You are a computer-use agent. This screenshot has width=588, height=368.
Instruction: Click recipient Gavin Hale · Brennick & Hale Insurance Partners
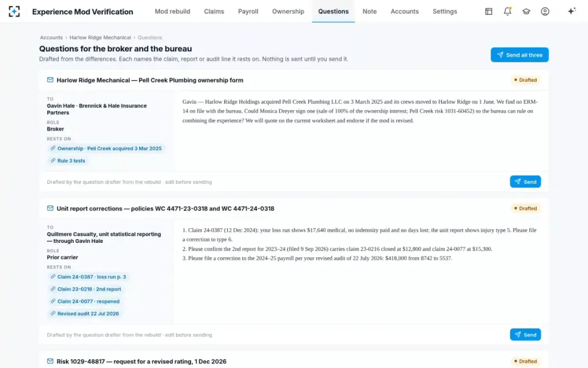click(97, 109)
